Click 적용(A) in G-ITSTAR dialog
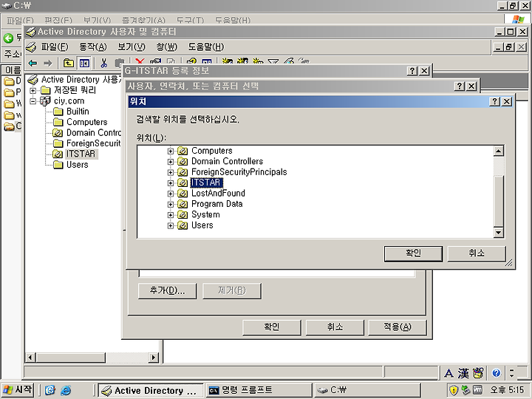The image size is (532, 399). tap(398, 327)
